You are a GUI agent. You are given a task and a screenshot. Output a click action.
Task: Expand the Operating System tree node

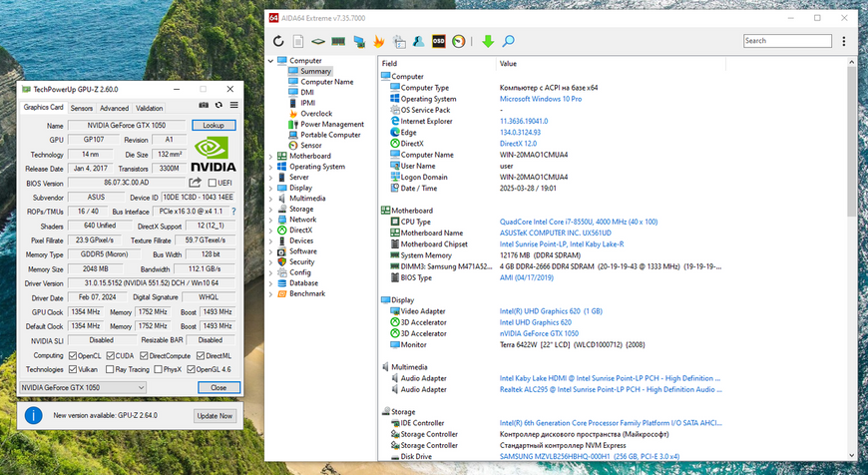coord(270,167)
